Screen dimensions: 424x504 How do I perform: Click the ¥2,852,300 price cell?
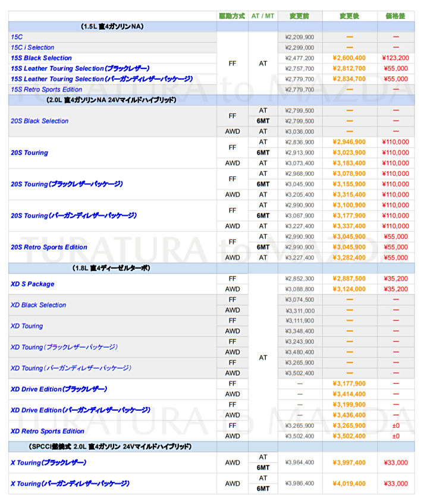click(x=300, y=279)
